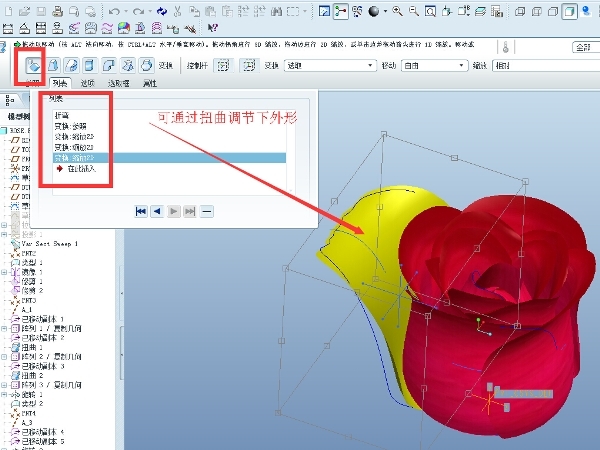Image resolution: width=600 pixels, height=450 pixels.
Task: Click the step-back arrow in list panel
Action: (x=157, y=211)
